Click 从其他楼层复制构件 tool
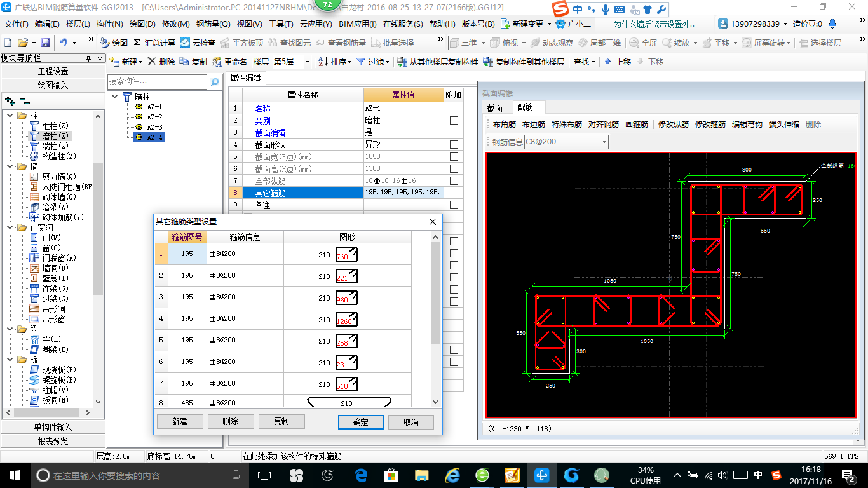 point(438,62)
